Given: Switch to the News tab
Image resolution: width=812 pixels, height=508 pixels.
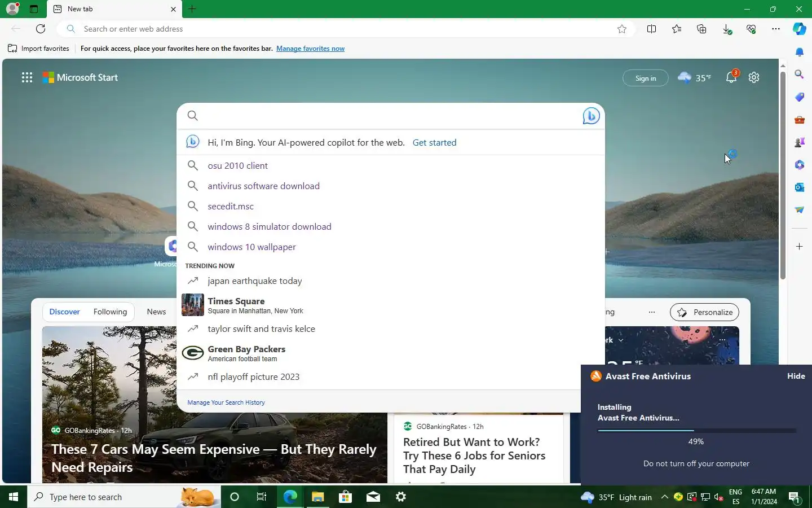Looking at the screenshot, I should pos(156,312).
